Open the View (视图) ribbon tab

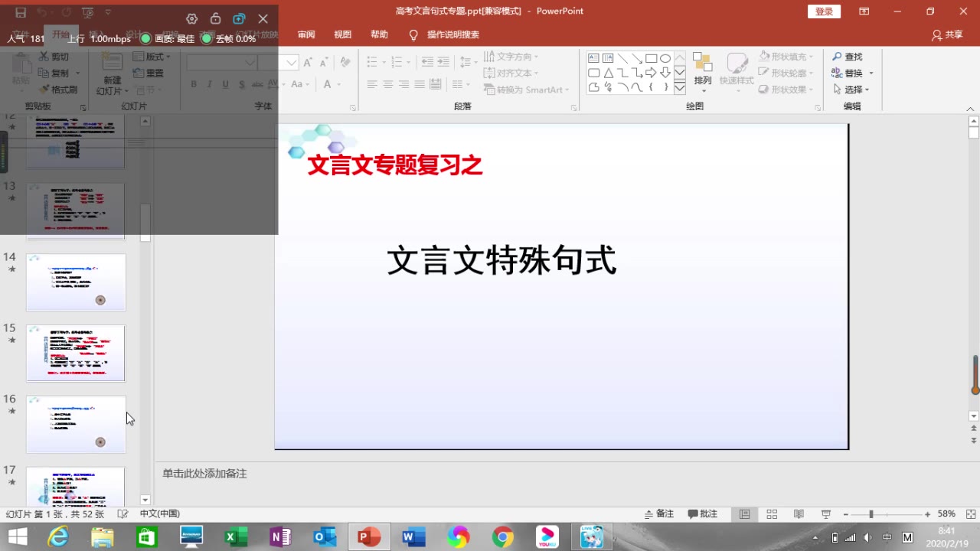click(342, 35)
